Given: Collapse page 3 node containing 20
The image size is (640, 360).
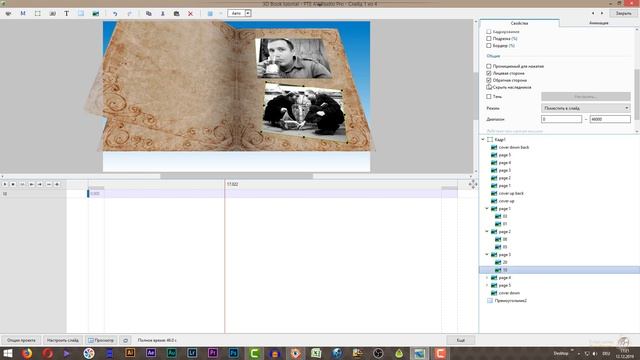Looking at the screenshot, I should pos(487,255).
